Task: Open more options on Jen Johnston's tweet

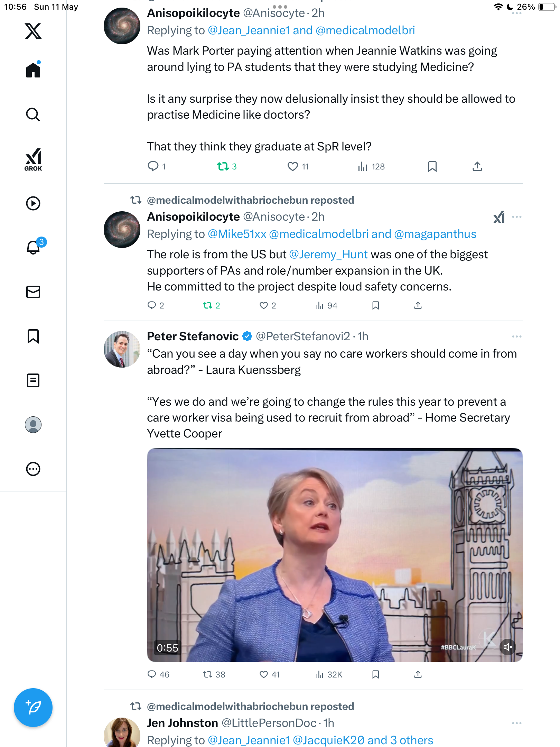Action: pos(517,723)
